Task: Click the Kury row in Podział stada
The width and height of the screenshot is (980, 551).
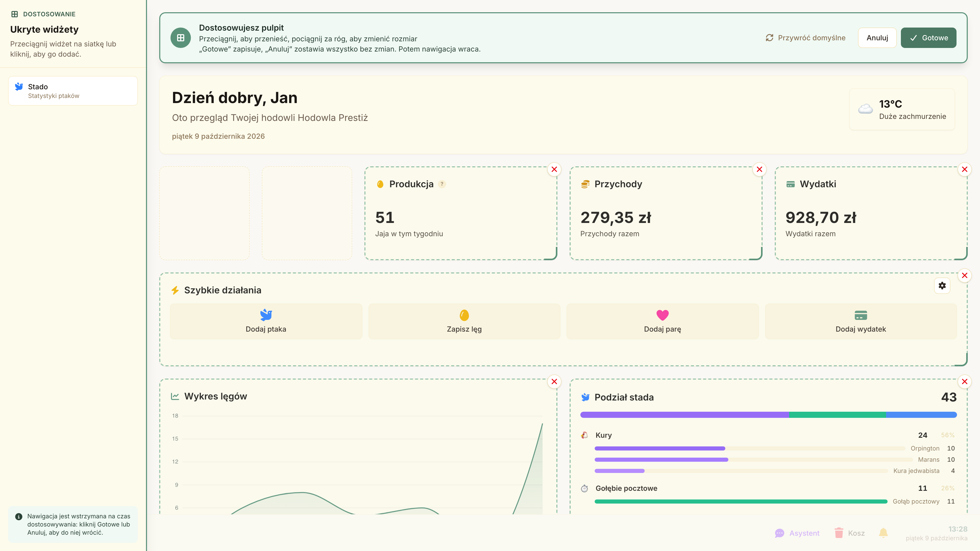Action: click(768, 435)
